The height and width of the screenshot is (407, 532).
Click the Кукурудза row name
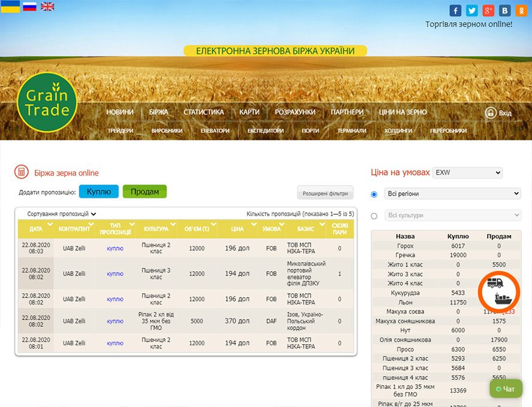pyautogui.click(x=405, y=293)
